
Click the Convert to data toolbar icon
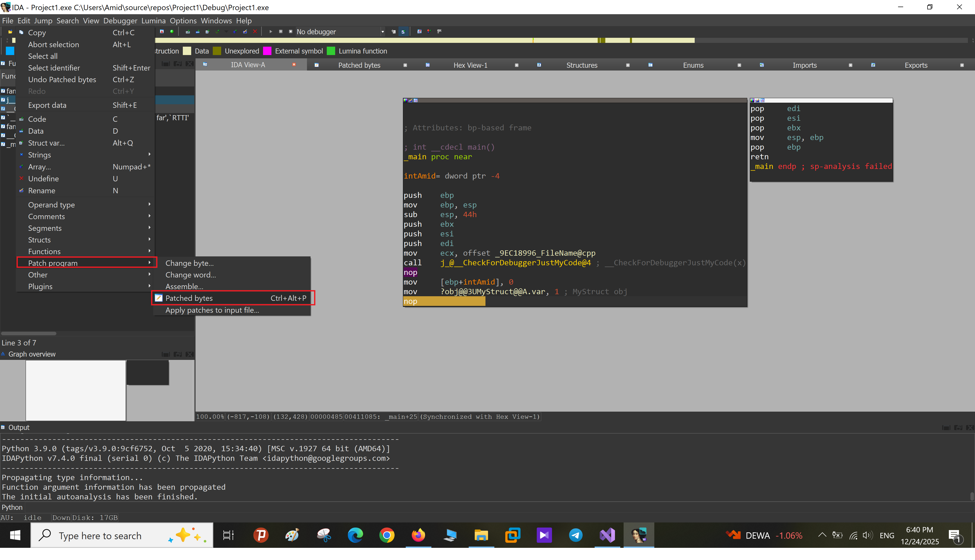coord(198,31)
